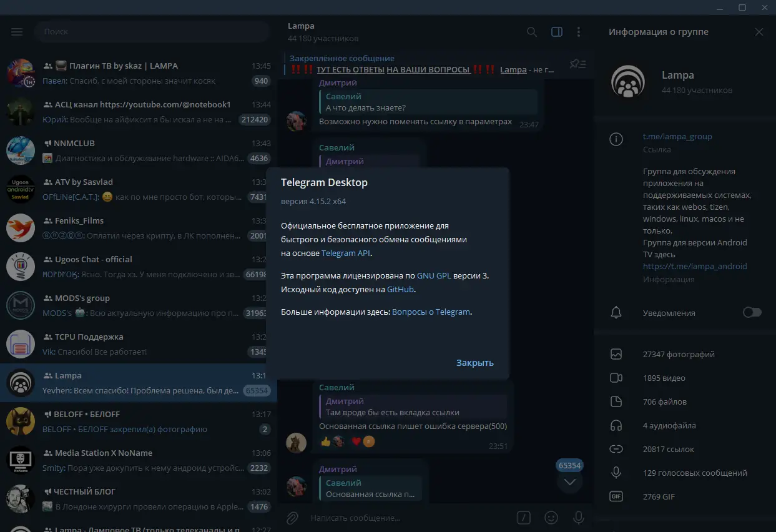Image resolution: width=776 pixels, height=532 pixels.
Task: Open Media Station X NoName chat
Action: [x=138, y=460]
